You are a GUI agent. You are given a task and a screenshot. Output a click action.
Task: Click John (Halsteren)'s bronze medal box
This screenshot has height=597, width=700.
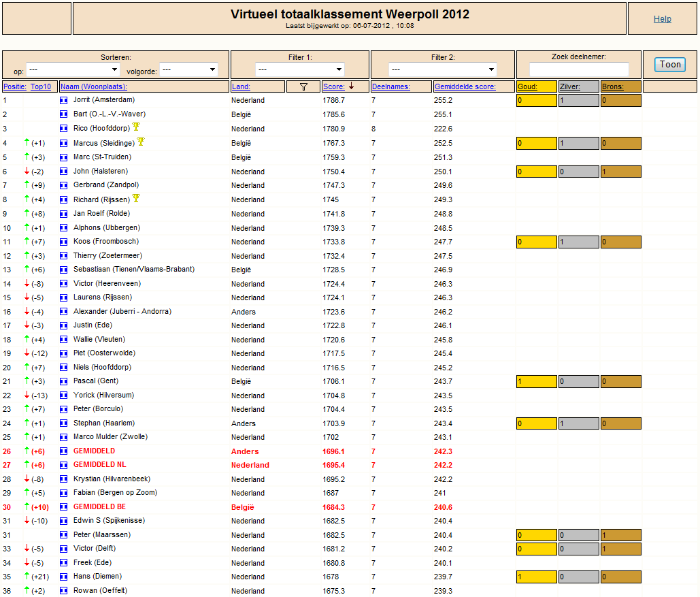(621, 172)
